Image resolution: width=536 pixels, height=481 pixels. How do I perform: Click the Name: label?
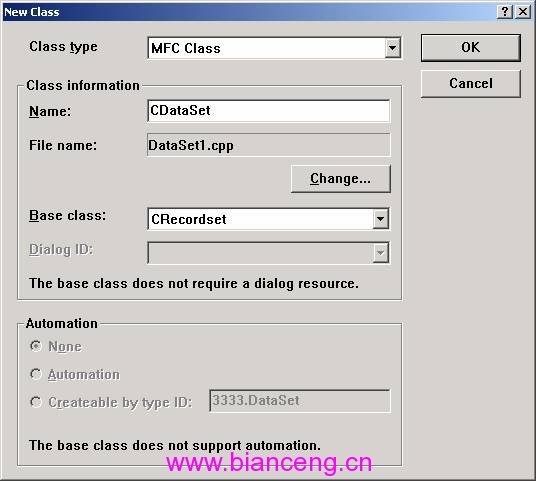(50, 111)
